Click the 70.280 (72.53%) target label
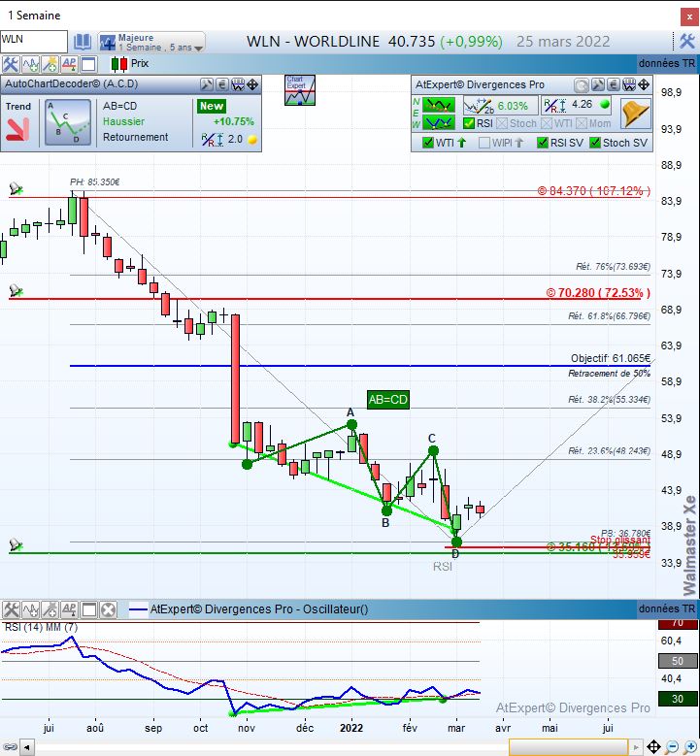 coord(598,293)
